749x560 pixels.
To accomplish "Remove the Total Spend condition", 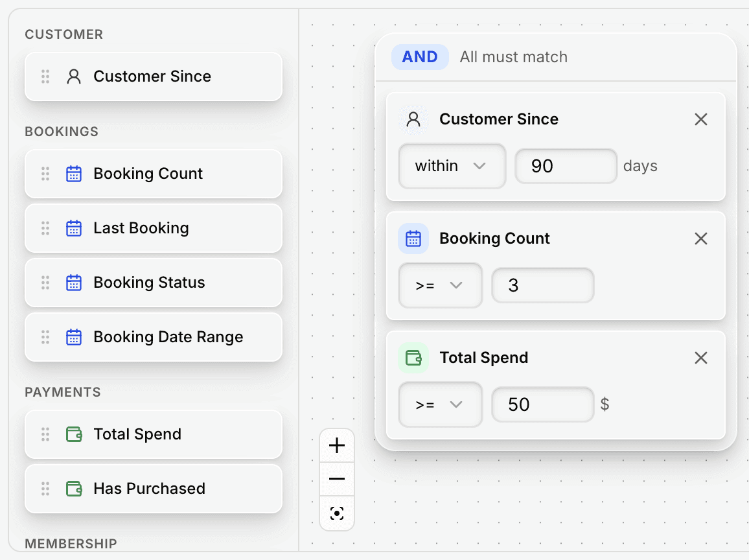I will 701,358.
